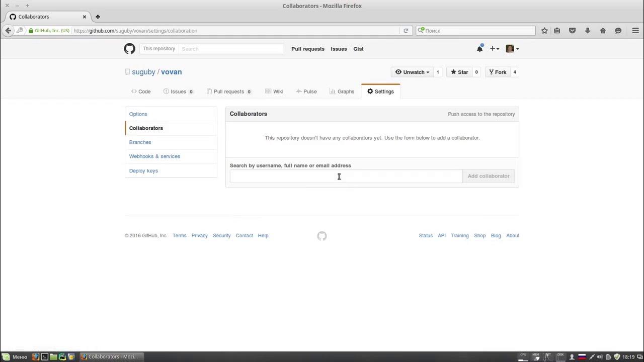Click the GitHub Octocat logo in header
The width and height of the screenshot is (644, 362).
[129, 49]
